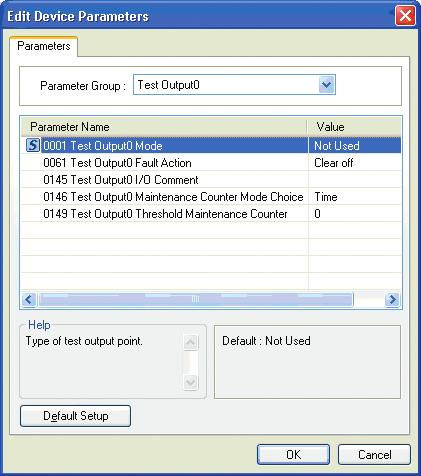This screenshot has width=421, height=476.
Task: Click the Help box scroll up arrow
Action: coord(191,342)
